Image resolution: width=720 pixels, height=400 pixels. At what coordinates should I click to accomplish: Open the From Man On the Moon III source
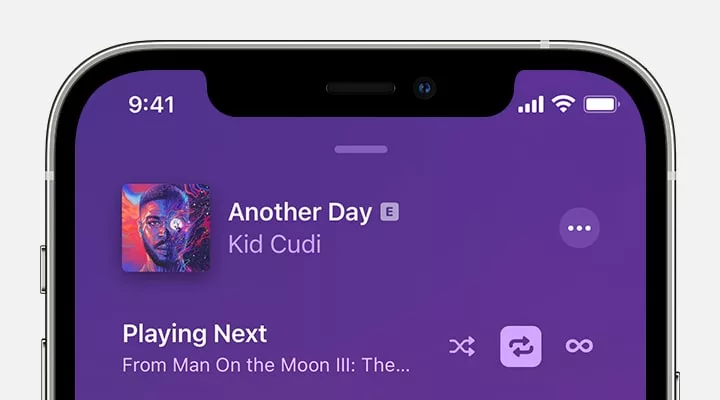[266, 365]
